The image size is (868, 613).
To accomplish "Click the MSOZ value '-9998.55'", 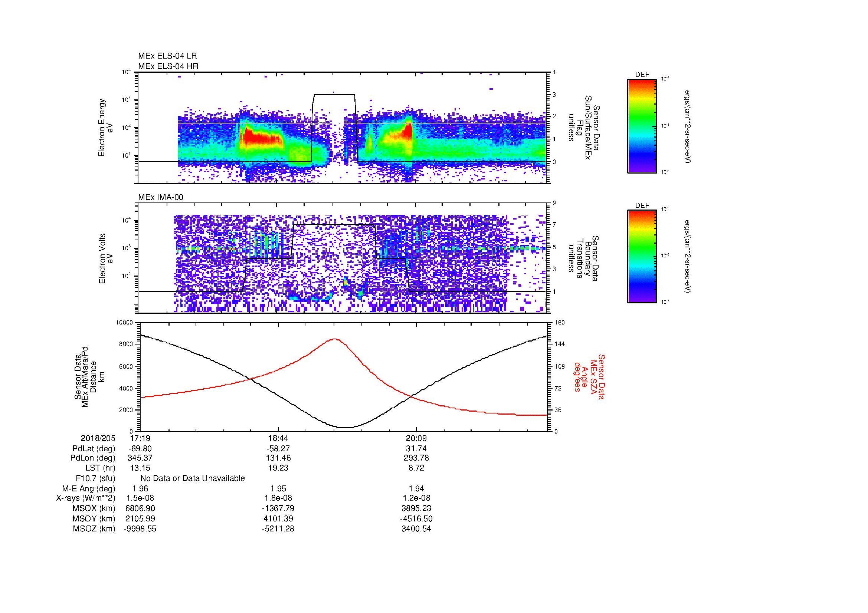I will (x=140, y=529).
